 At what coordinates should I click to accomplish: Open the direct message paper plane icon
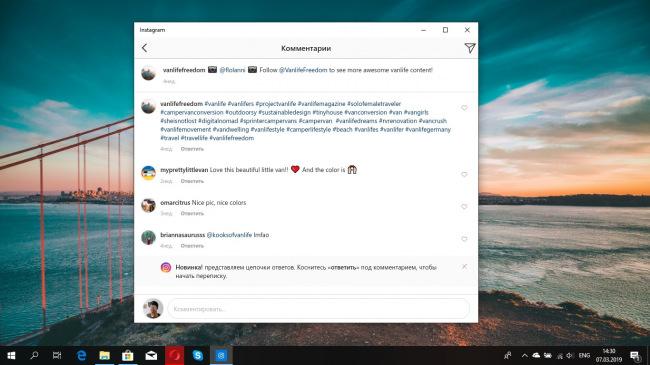tap(469, 48)
